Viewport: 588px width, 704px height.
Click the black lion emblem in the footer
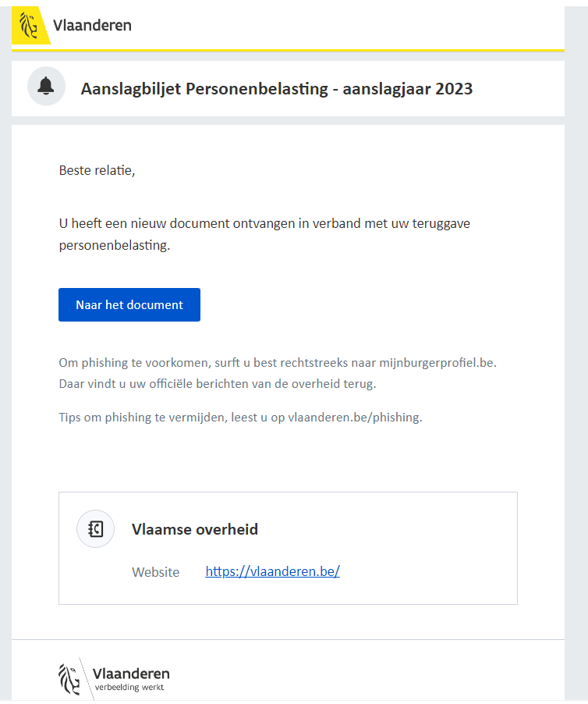click(69, 679)
